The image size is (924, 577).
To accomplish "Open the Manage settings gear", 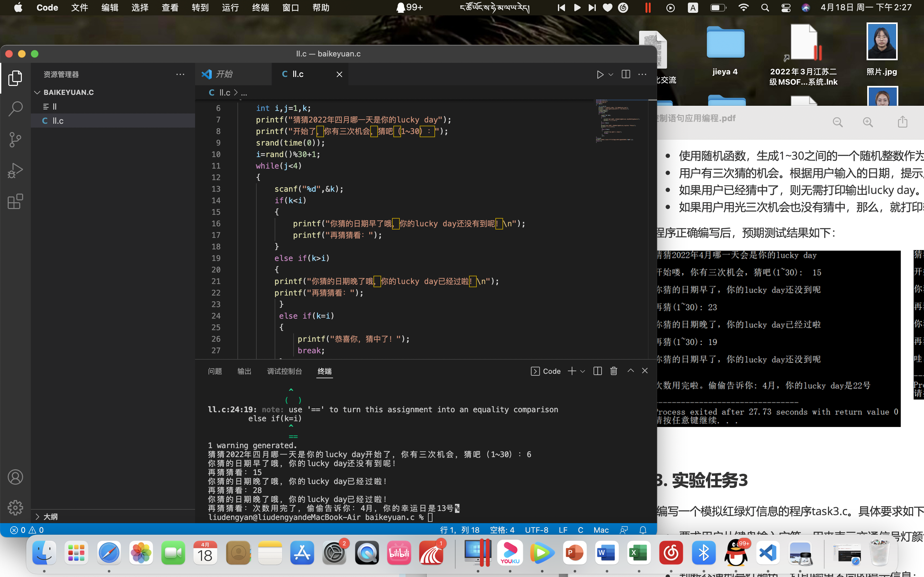I will point(15,507).
